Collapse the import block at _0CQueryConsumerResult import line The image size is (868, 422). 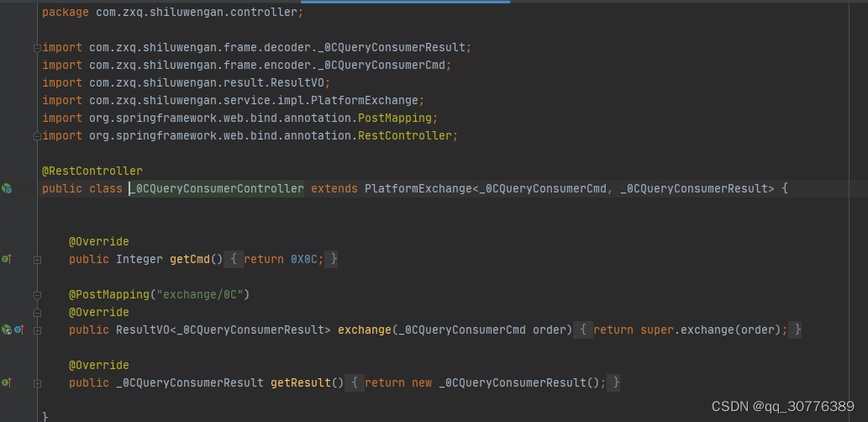click(37, 48)
